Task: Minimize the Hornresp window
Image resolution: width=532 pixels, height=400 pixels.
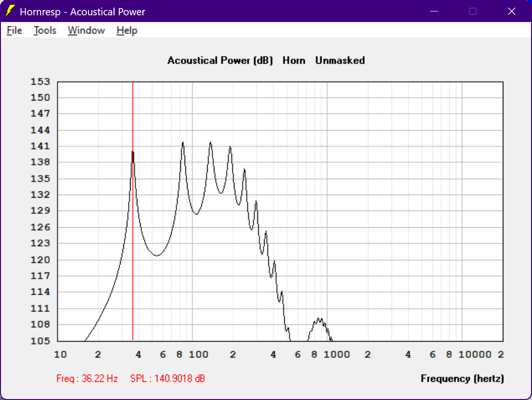Action: click(434, 11)
